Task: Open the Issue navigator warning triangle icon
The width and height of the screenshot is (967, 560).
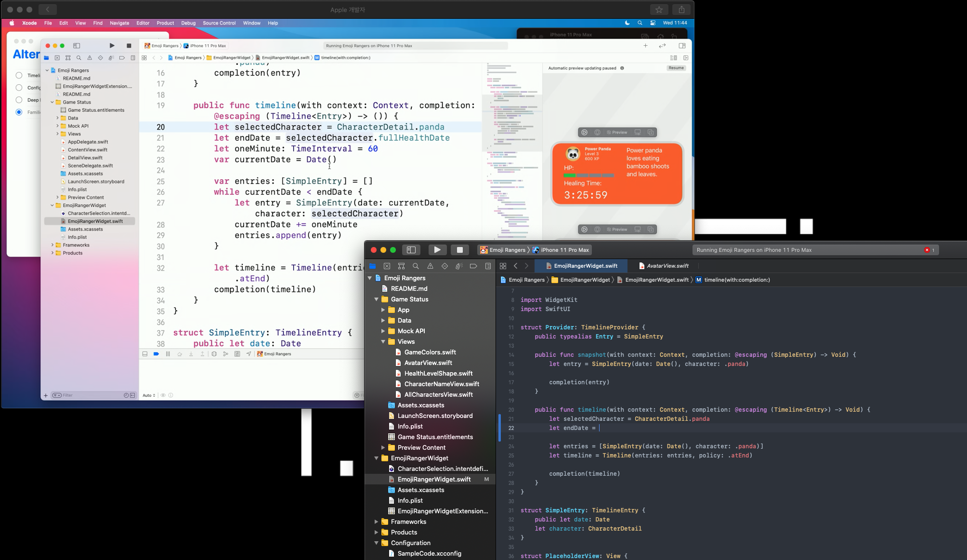Action: pos(430,266)
